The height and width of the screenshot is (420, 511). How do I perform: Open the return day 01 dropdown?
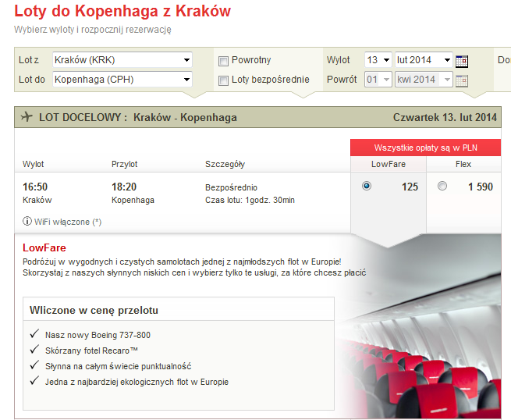point(378,80)
